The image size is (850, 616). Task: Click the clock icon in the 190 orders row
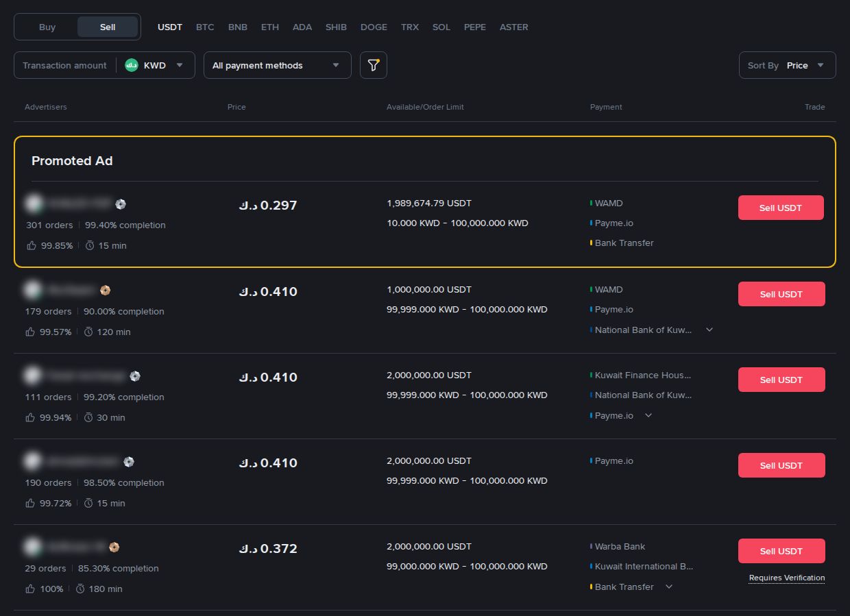point(88,503)
